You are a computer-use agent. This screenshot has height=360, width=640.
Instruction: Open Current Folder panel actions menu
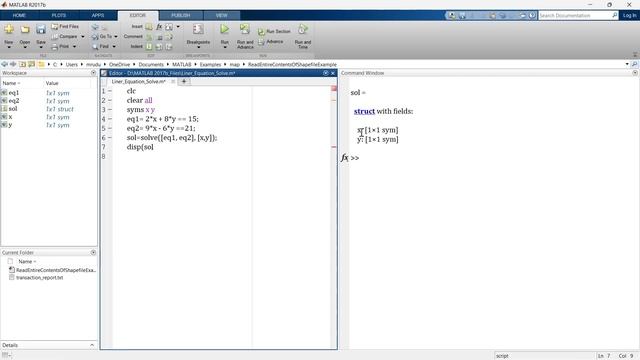93,253
